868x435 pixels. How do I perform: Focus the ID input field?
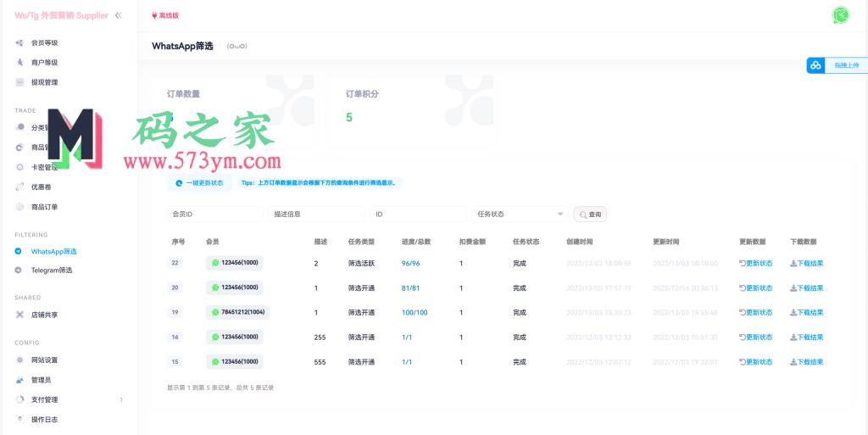point(419,215)
